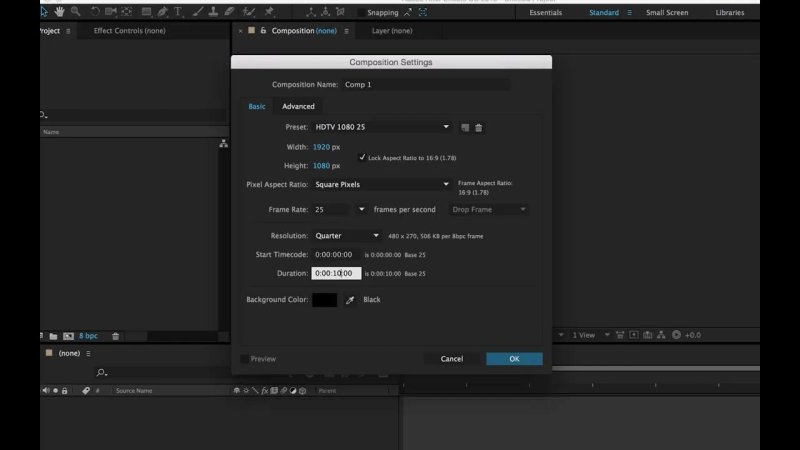800x450 pixels.
Task: Select the Eraser tool
Action: pyautogui.click(x=230, y=11)
